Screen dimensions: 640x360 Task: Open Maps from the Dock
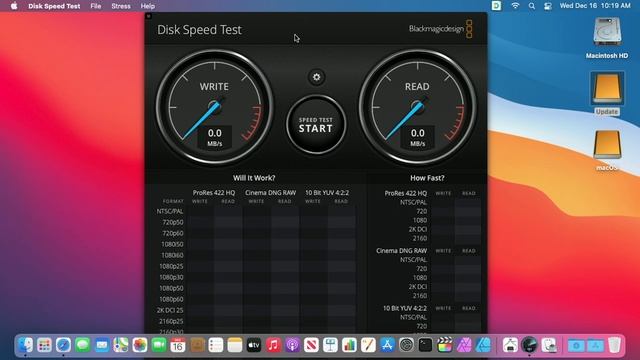point(121,345)
